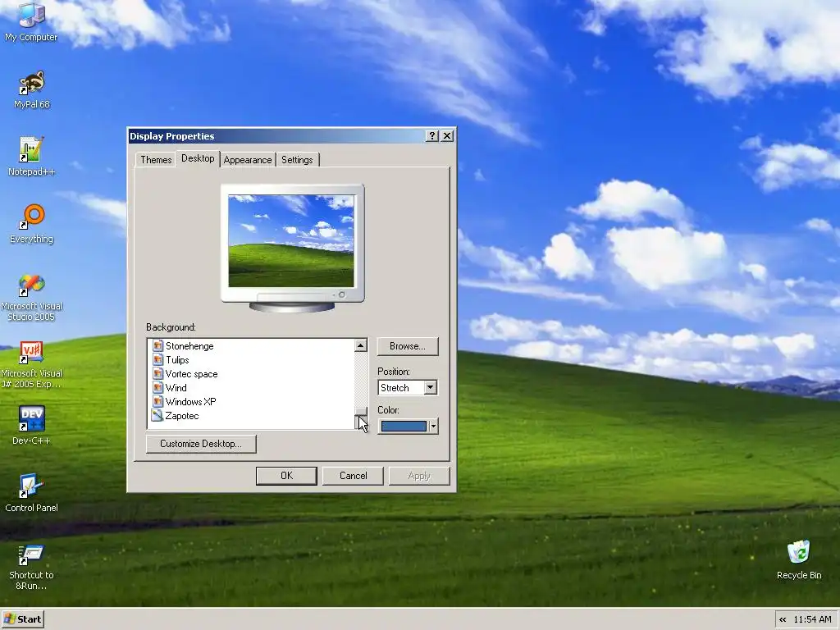Pick Vortec space background entry
The width and height of the screenshot is (840, 630).
point(191,374)
